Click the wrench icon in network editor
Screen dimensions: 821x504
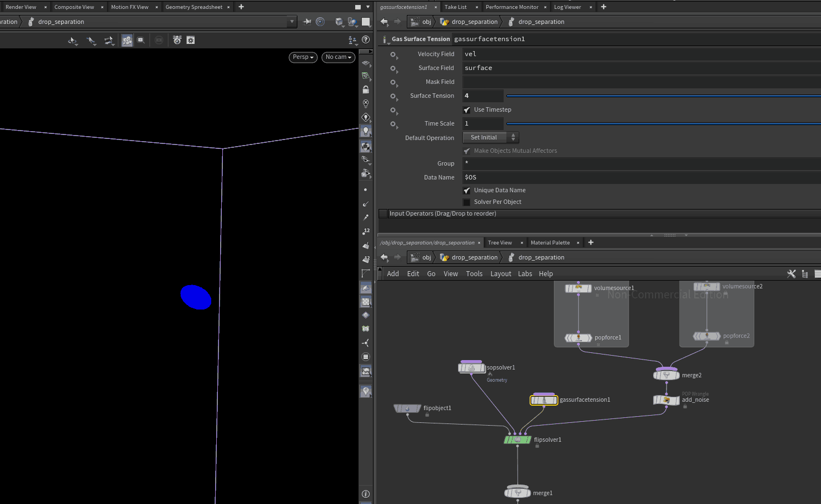point(792,274)
